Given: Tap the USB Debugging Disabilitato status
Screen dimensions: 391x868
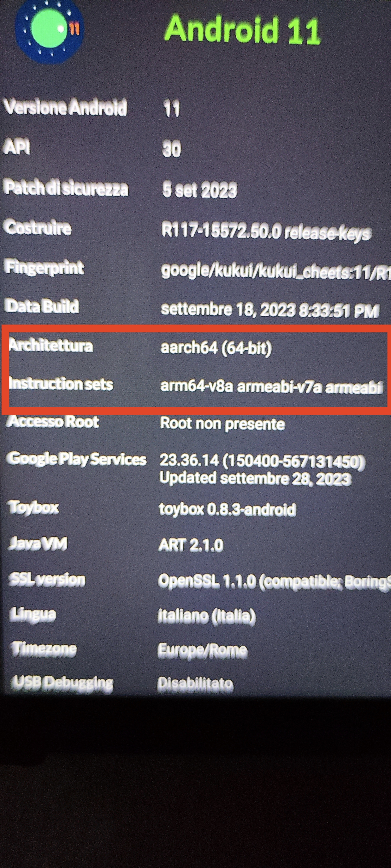Looking at the screenshot, I should 195,683.
